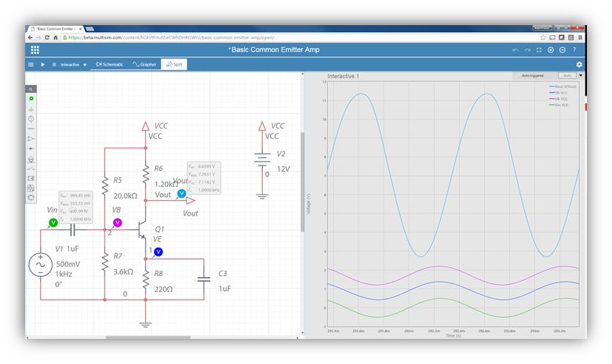The image size is (612, 364).
Task: Select the grid-like digital component group in palette
Action: pyautogui.click(x=31, y=188)
